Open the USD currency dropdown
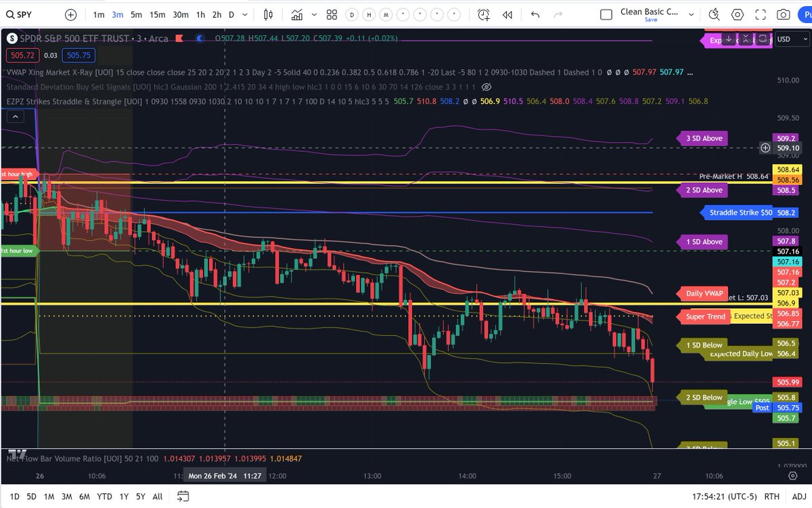The height and width of the screenshot is (508, 812). (x=791, y=39)
